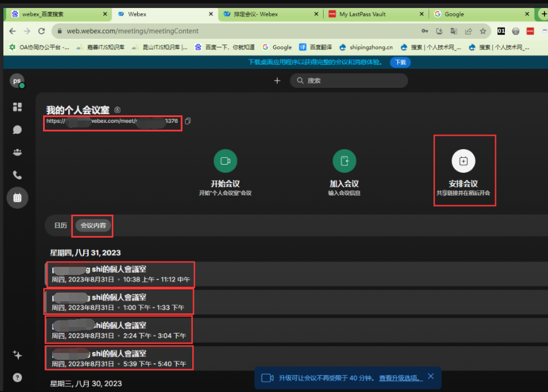Open the ps profile avatar

point(17,81)
